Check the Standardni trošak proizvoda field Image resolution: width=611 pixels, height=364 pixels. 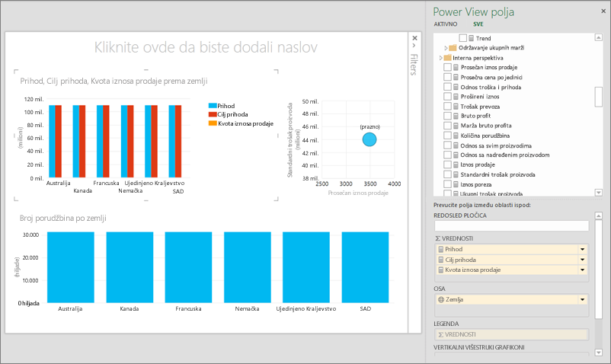(447, 174)
